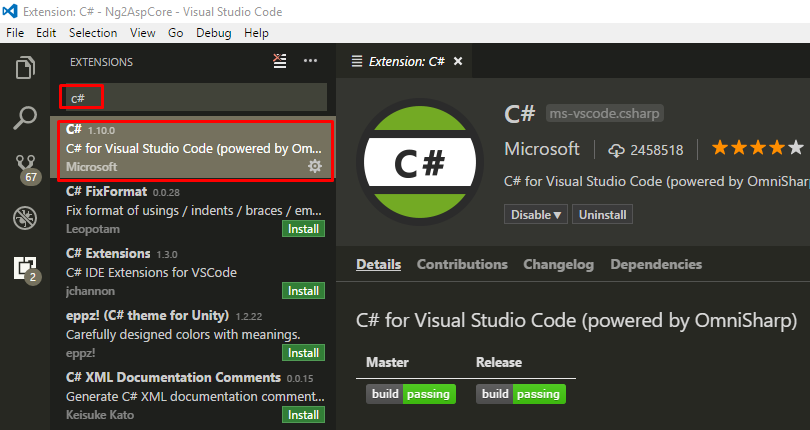Open the View menu
This screenshot has height=430, width=810.
[x=143, y=33]
